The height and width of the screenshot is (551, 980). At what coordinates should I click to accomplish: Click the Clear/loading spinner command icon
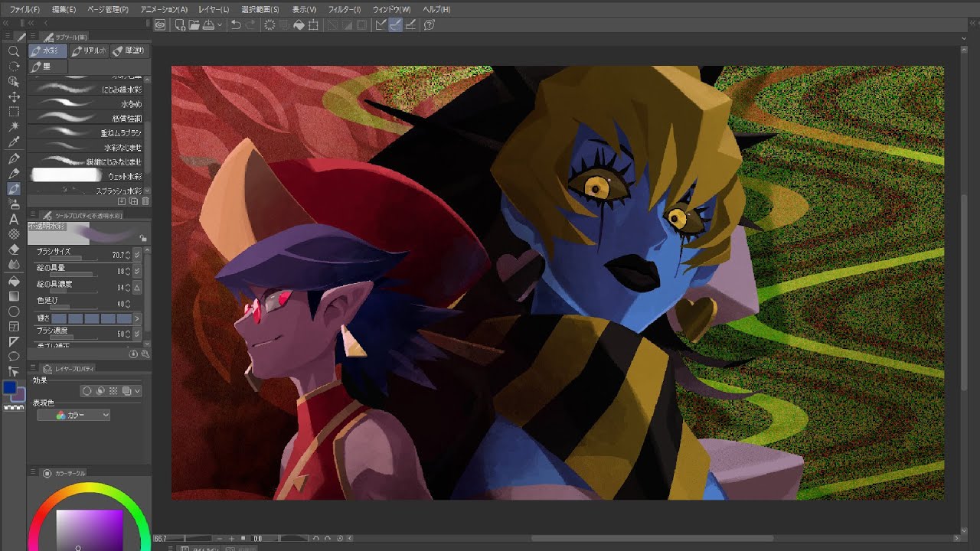click(269, 24)
